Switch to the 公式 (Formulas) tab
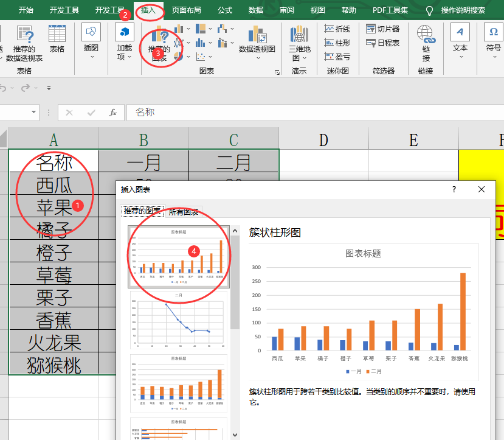 (x=225, y=10)
